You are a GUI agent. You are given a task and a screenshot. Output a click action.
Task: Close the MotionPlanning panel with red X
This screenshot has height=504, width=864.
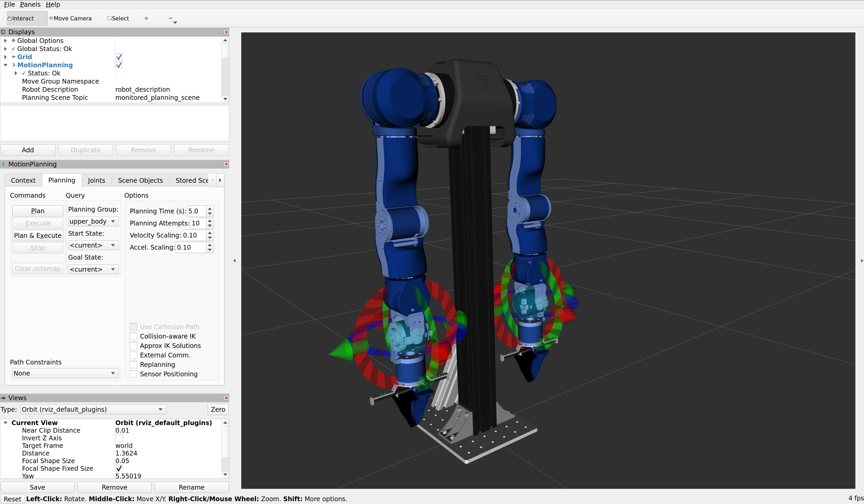click(226, 164)
